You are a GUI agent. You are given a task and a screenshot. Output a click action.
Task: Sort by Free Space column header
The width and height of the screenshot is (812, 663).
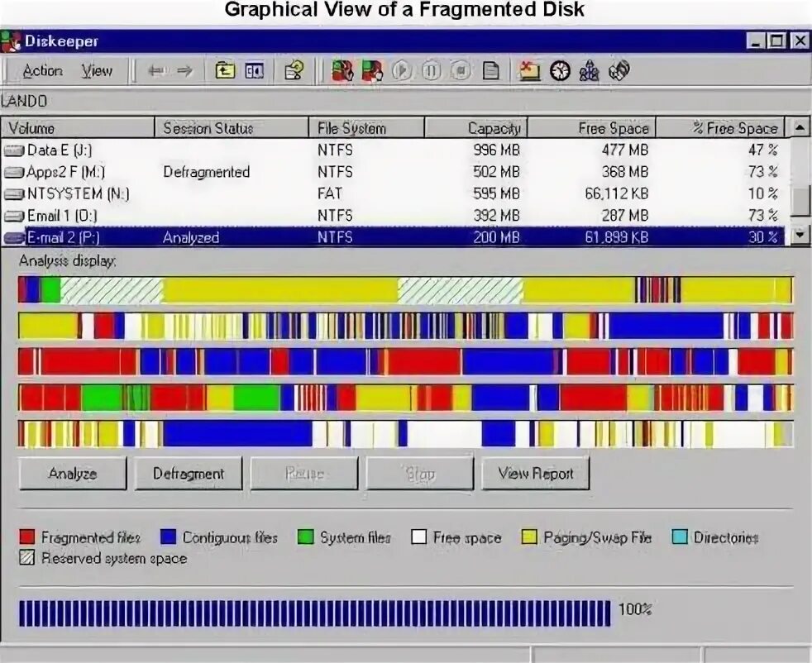592,128
